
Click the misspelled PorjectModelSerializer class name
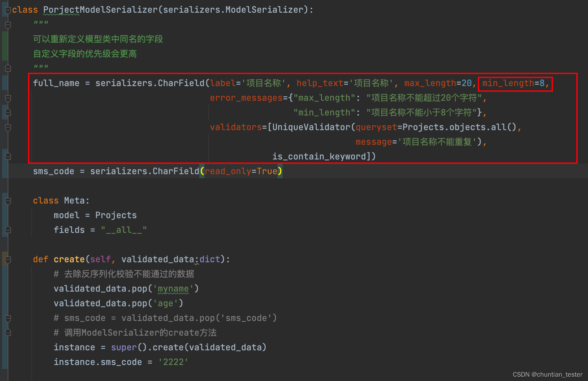[x=100, y=10]
